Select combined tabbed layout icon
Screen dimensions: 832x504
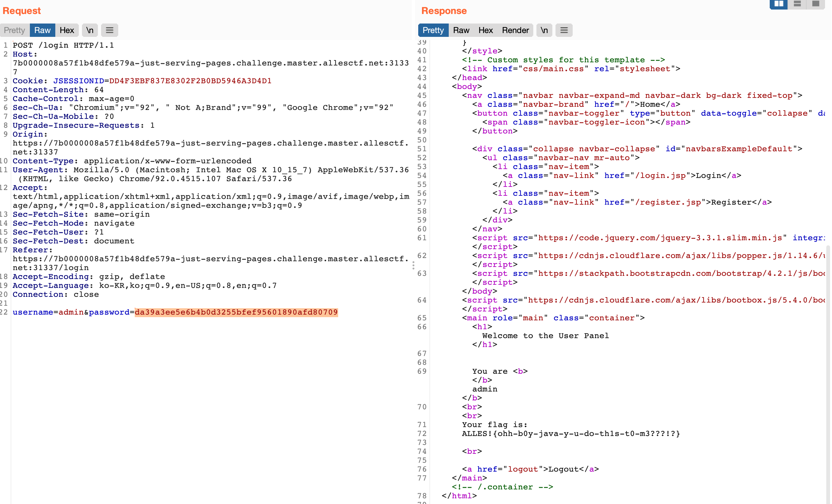pyautogui.click(x=816, y=4)
